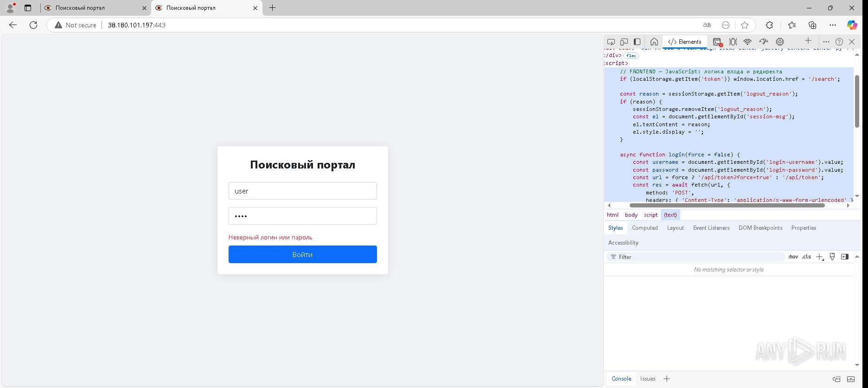Refresh the current page
The image size is (868, 388).
tap(33, 25)
